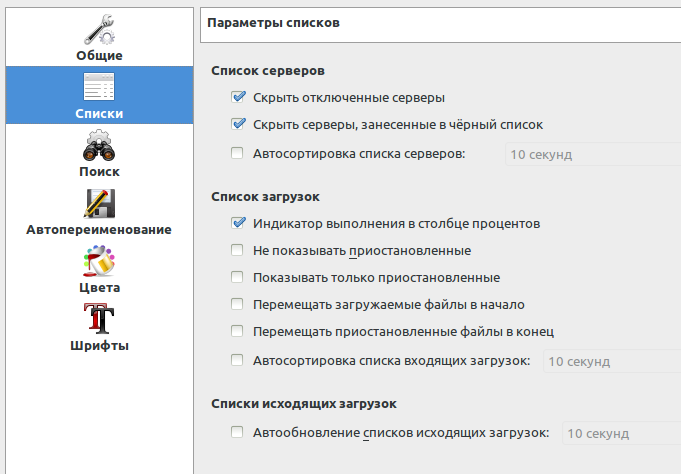Viewport: 681px width, 474px height.
Task: Click the Списки исходящих загрузок heading
Action: pyautogui.click(x=304, y=404)
